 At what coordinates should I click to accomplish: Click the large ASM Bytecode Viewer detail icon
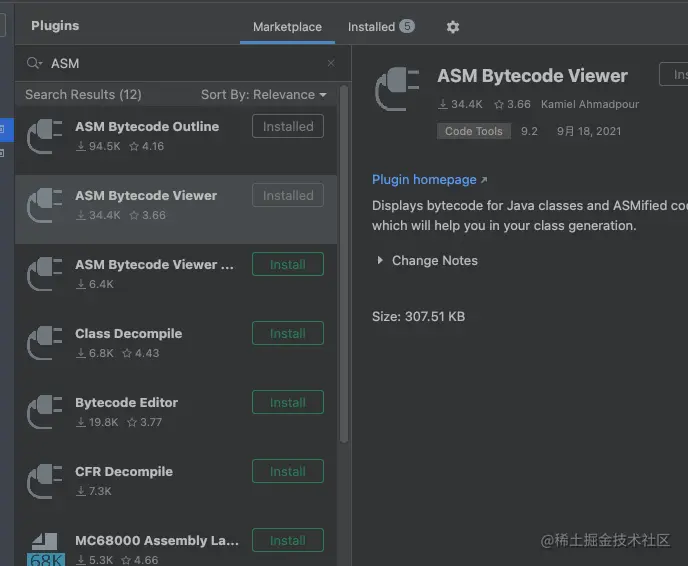[397, 89]
